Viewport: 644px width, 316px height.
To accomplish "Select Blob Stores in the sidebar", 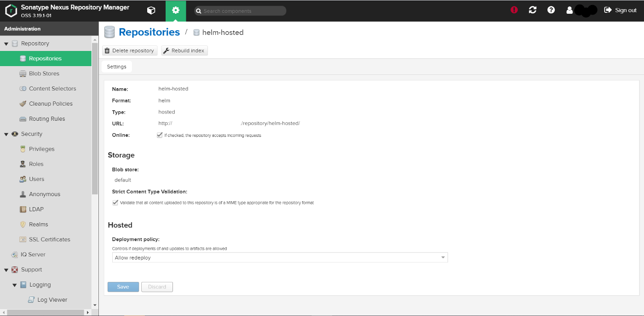I will 44,73.
